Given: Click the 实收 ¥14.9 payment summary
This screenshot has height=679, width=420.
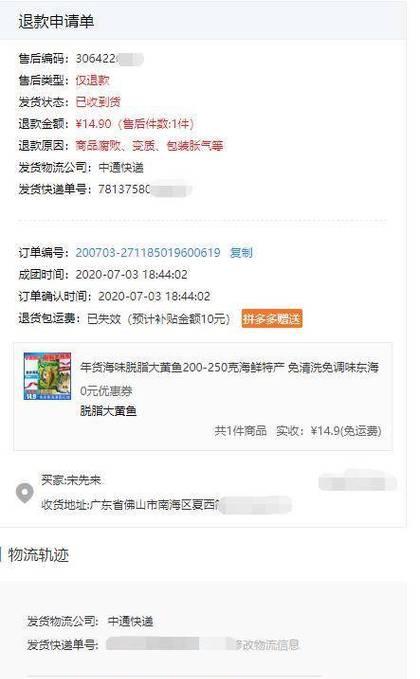Looking at the screenshot, I should [x=329, y=431].
